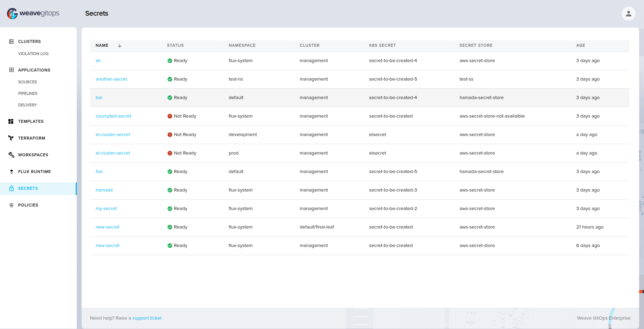The height and width of the screenshot is (329, 644).
Task: Open Sources in the sidebar
Action: (28, 82)
